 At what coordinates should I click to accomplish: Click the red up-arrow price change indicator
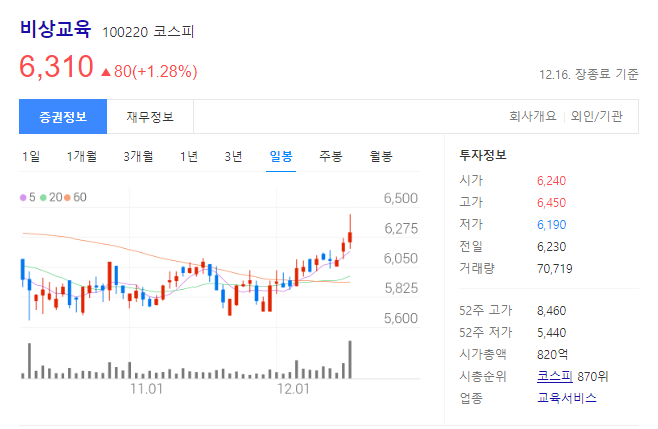106,73
